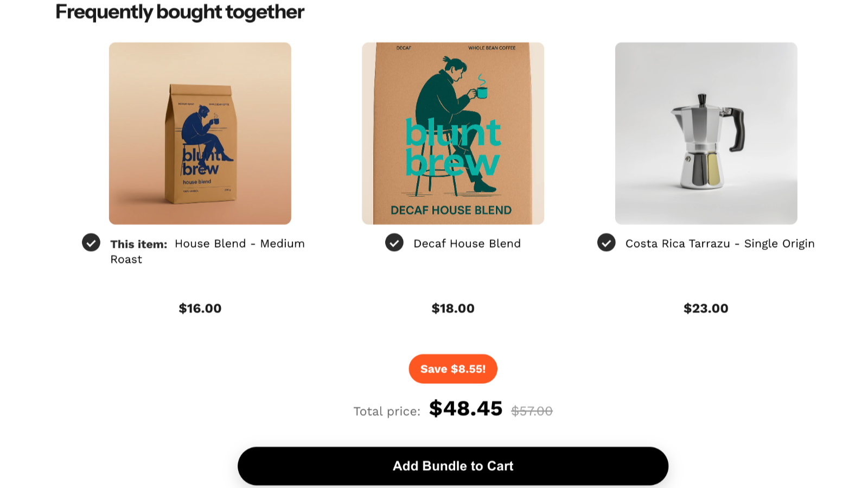Uncheck the House Blend - Medium Roast item
The width and height of the screenshot is (868, 488).
point(91,243)
